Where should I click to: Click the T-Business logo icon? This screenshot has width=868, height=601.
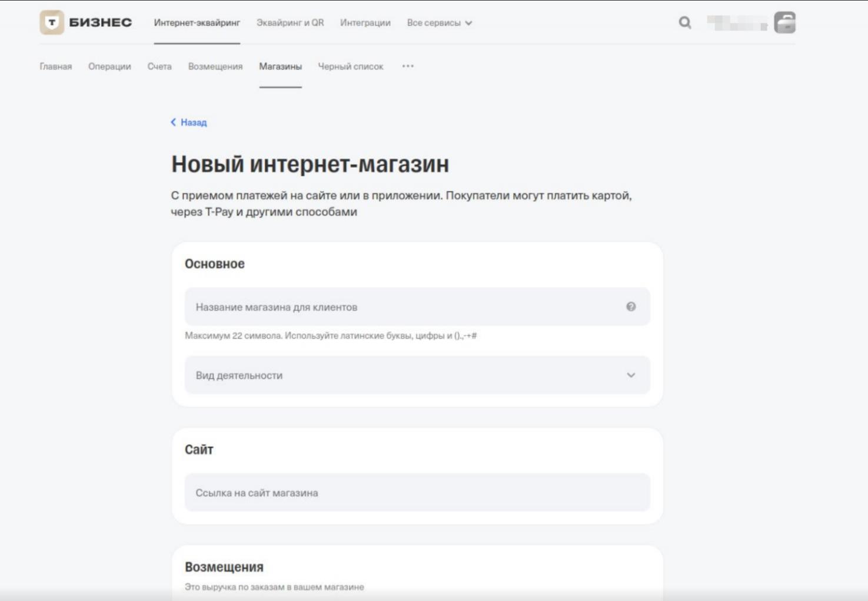pyautogui.click(x=52, y=23)
